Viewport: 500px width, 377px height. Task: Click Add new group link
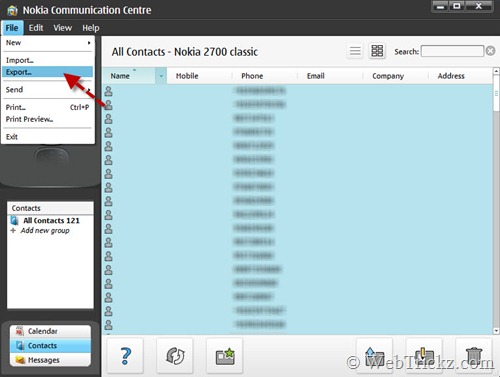point(45,230)
